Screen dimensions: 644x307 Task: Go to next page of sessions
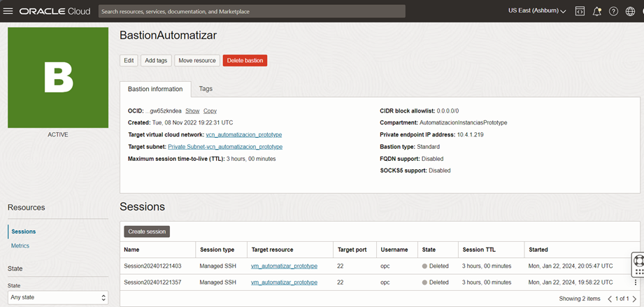(x=634, y=299)
